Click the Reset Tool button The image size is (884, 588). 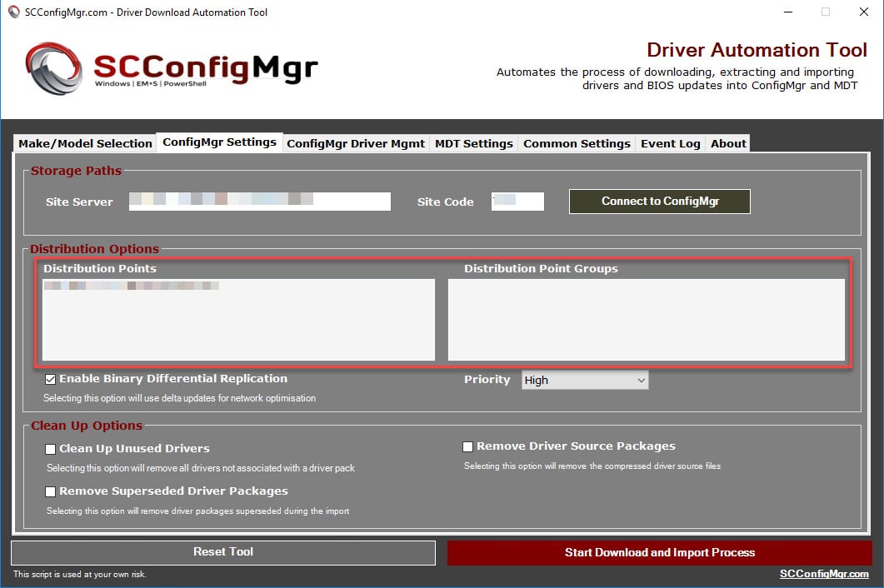[x=223, y=552]
